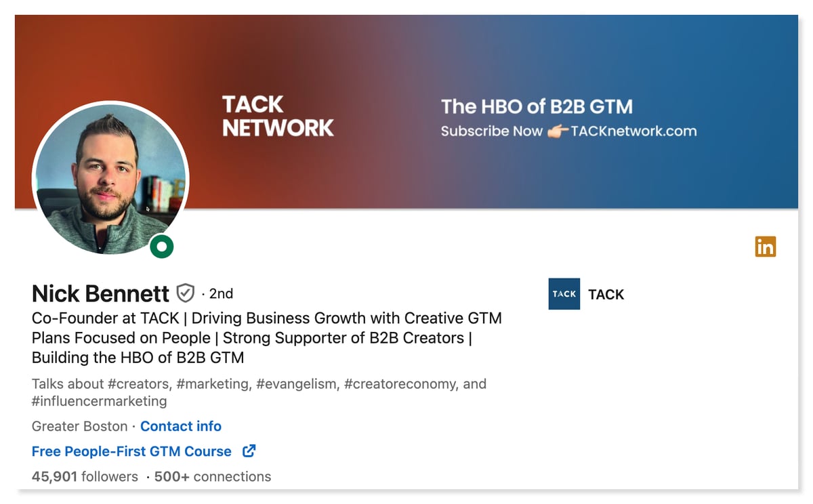Click the pointing hand emoji in banner
The height and width of the screenshot is (504, 813).
558,131
